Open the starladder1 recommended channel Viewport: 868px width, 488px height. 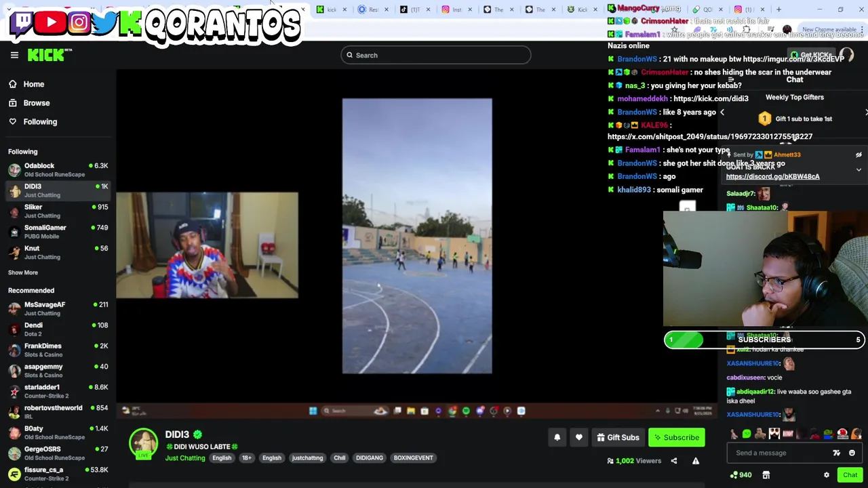coord(58,392)
